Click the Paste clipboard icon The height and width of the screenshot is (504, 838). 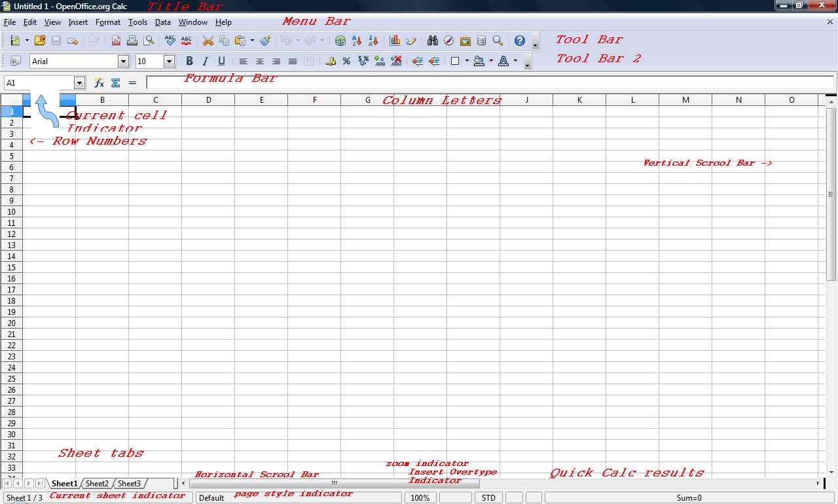point(240,41)
